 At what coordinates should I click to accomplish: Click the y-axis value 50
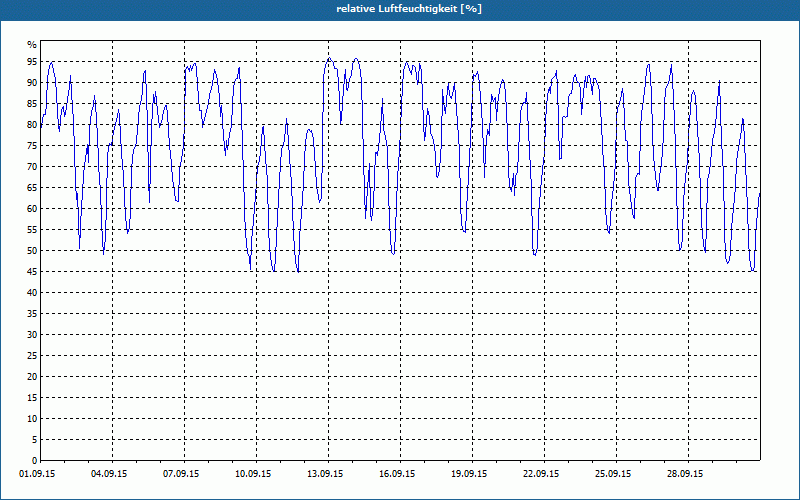click(x=32, y=251)
